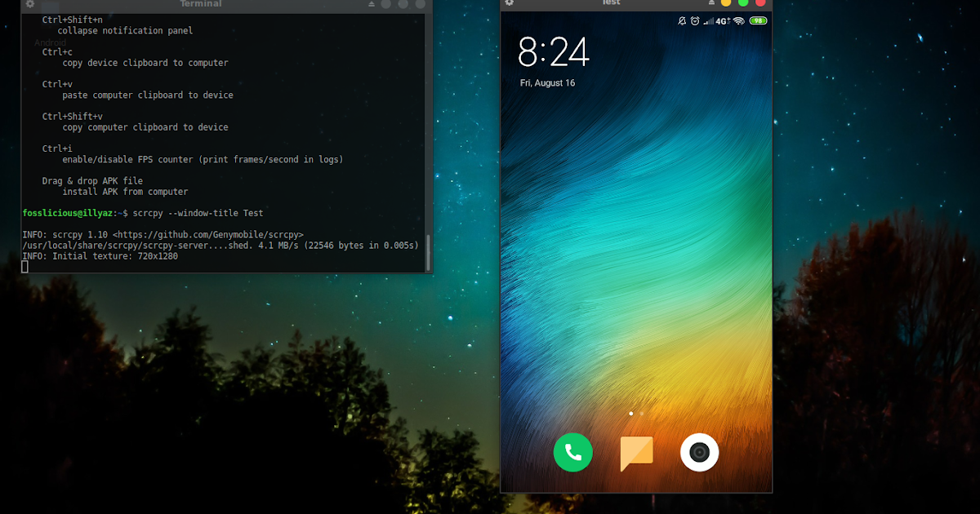Screen dimensions: 980x514
Task: Click the Test window title label
Action: click(x=610, y=3)
